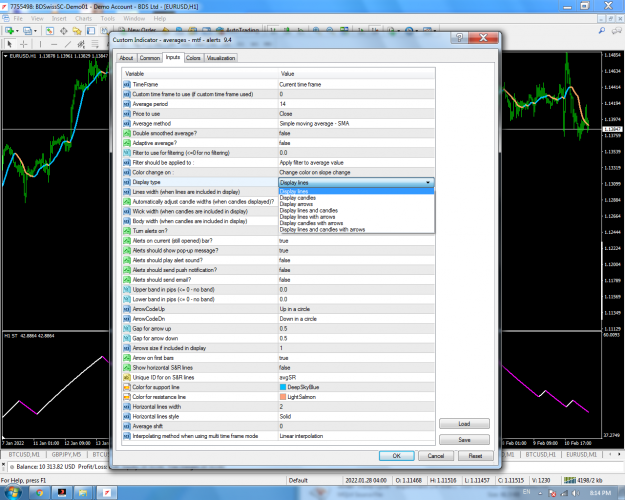Open Chrome from the taskbar
625x500 pixels.
pyautogui.click(x=39, y=493)
